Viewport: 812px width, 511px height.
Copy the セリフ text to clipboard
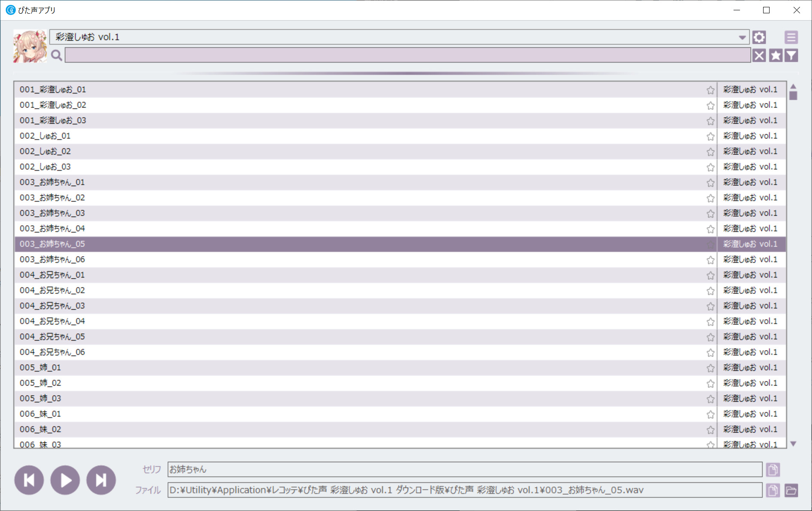pos(773,470)
